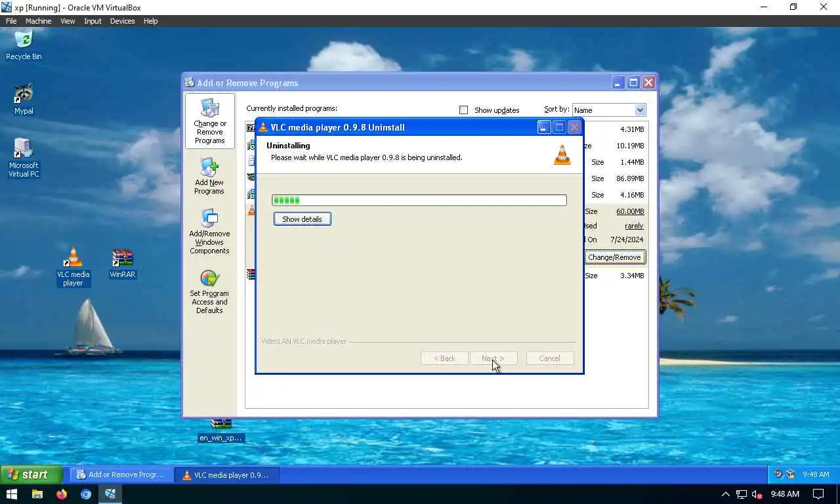Screen dimensions: 840x504
Task: Click the 4.31MB size entry
Action: (x=632, y=129)
